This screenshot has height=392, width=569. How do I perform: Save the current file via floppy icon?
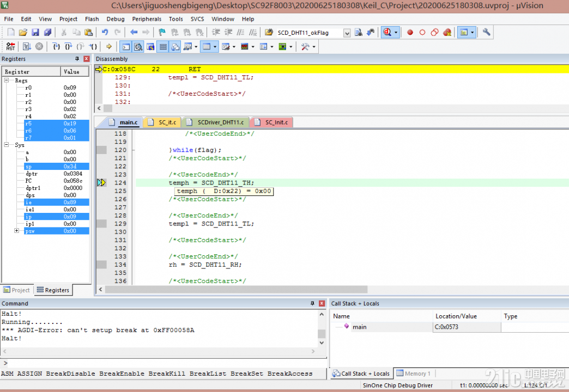pyautogui.click(x=35, y=33)
